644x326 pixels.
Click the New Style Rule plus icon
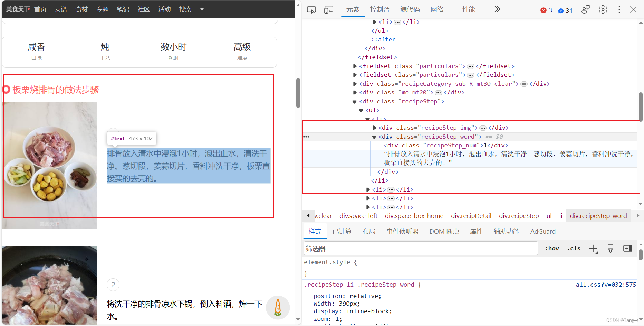point(594,248)
